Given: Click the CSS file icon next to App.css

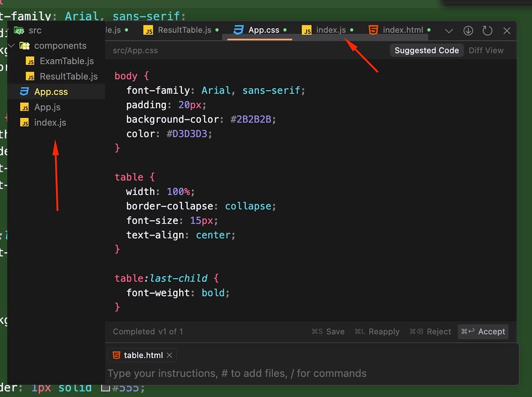Looking at the screenshot, I should tap(25, 91).
